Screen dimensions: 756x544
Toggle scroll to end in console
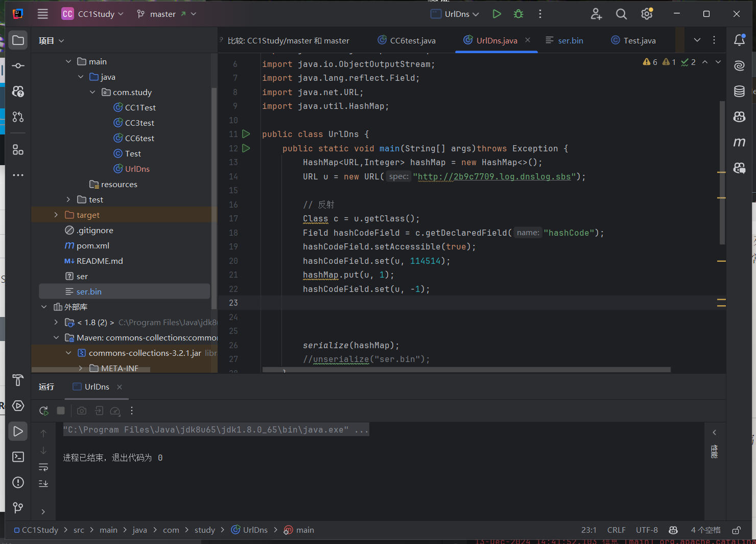(43, 484)
